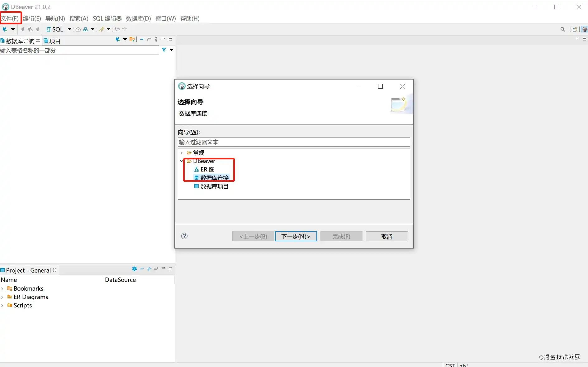588x367 pixels.
Task: Select 数据库项目 in the wizard list
Action: point(214,186)
